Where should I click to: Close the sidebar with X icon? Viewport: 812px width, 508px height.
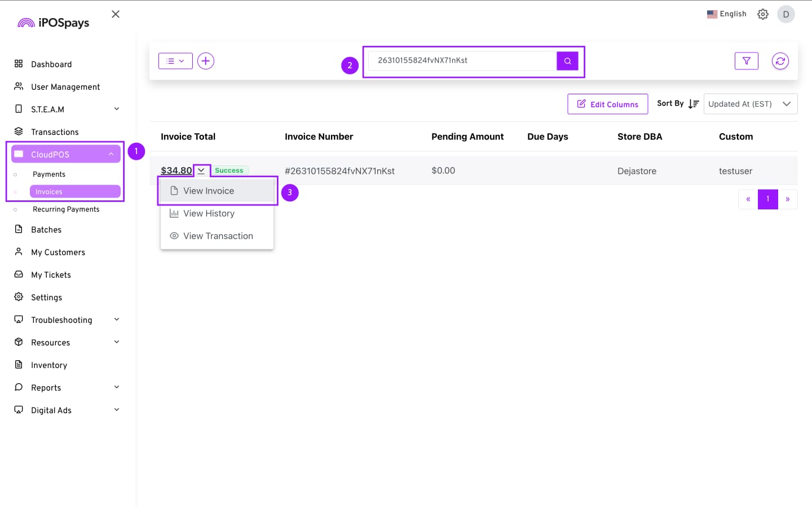pyautogui.click(x=116, y=14)
